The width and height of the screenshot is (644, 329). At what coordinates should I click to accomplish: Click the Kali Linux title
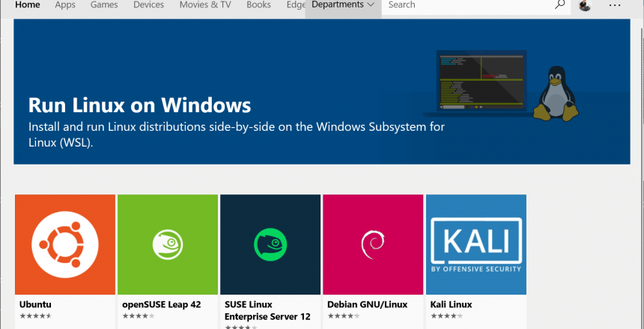pyautogui.click(x=451, y=305)
